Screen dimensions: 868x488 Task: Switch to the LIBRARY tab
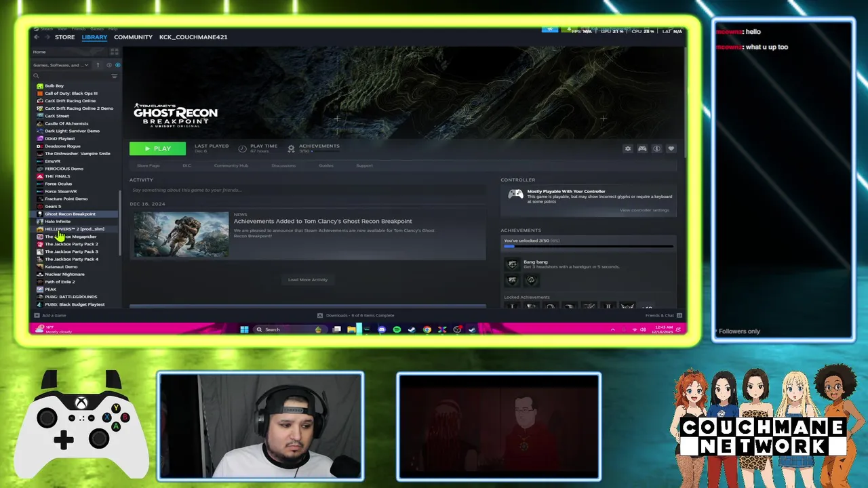tap(94, 37)
